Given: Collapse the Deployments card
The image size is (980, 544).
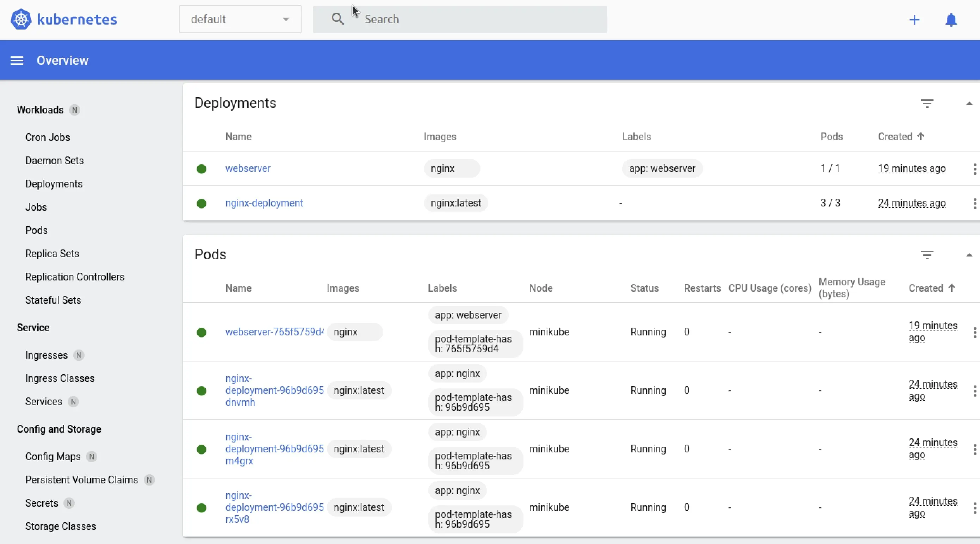Looking at the screenshot, I should click(969, 103).
